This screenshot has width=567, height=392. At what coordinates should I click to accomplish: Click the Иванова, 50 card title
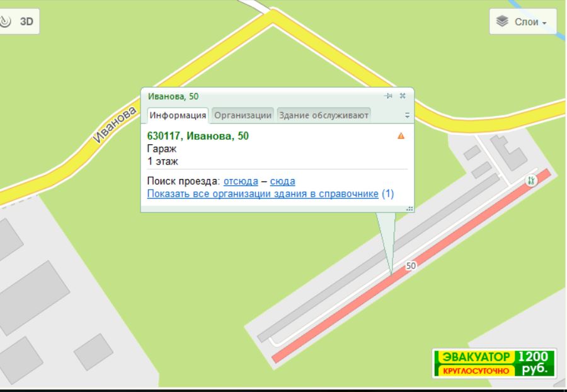pos(173,96)
